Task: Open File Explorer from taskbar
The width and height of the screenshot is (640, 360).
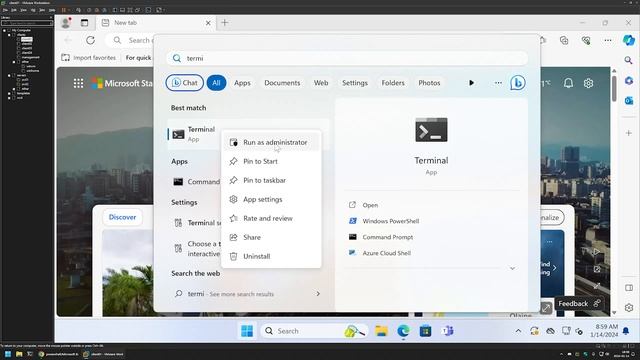Action: point(381,331)
